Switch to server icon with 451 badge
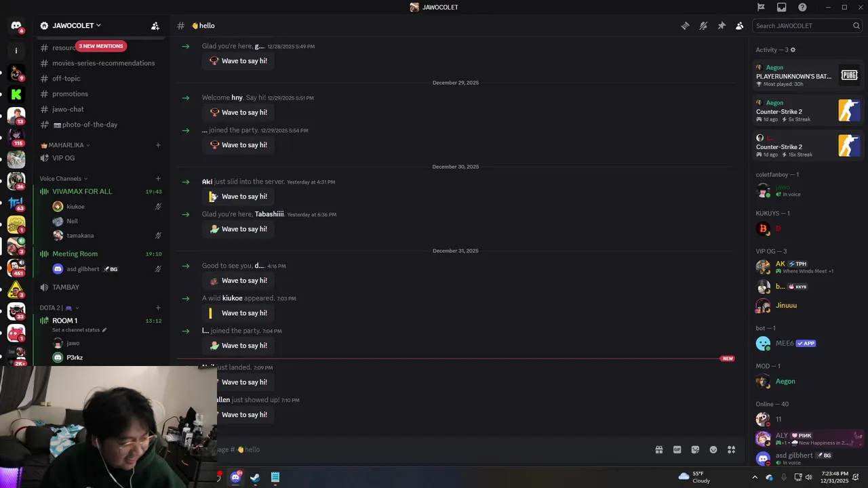This screenshot has width=868, height=488. (16, 267)
